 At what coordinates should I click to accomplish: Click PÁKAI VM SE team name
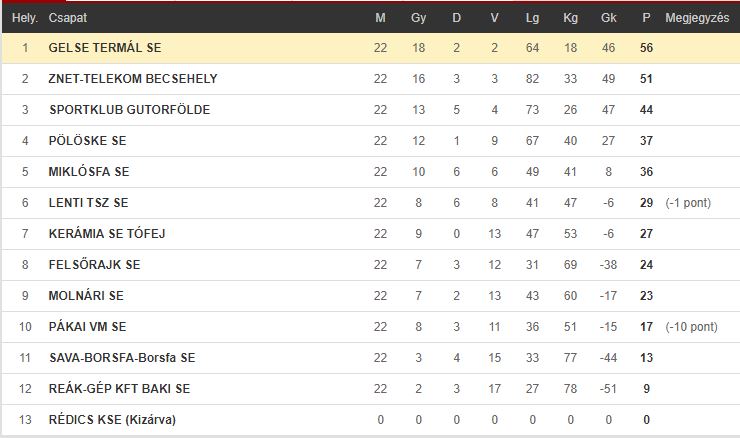tap(87, 327)
